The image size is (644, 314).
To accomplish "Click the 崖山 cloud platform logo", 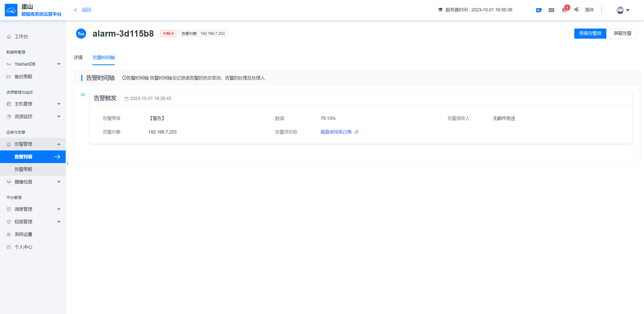I will click(x=11, y=10).
